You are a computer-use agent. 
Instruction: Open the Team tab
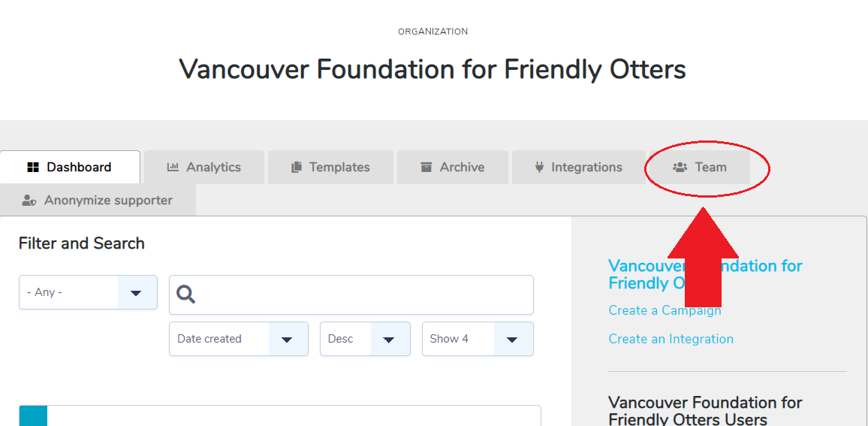pyautogui.click(x=698, y=168)
